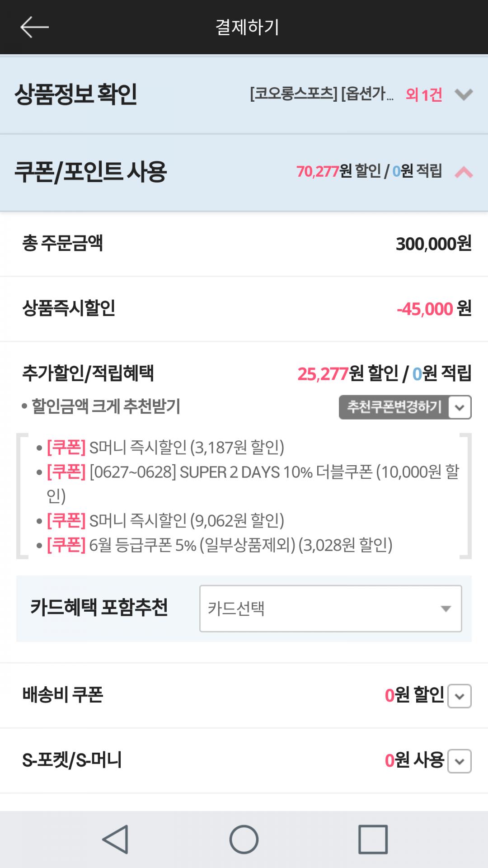Tap the 코오롱스포츠 product name text
Screen dimensions: 488x868
(x=321, y=94)
